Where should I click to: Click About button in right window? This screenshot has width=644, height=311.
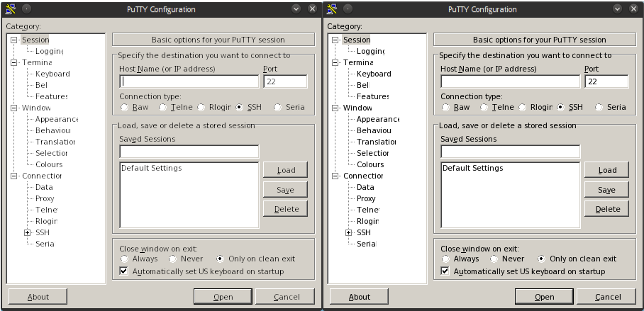[359, 297]
